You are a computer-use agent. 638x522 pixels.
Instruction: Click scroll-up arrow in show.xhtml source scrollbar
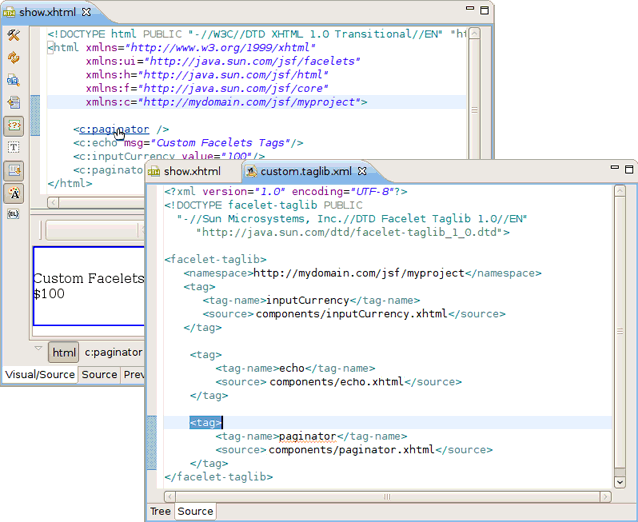point(474,33)
